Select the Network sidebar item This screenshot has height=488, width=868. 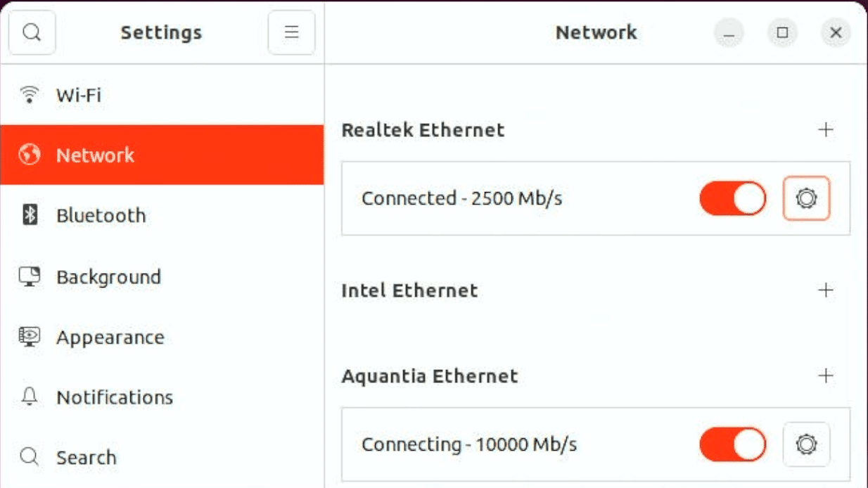[x=162, y=155]
